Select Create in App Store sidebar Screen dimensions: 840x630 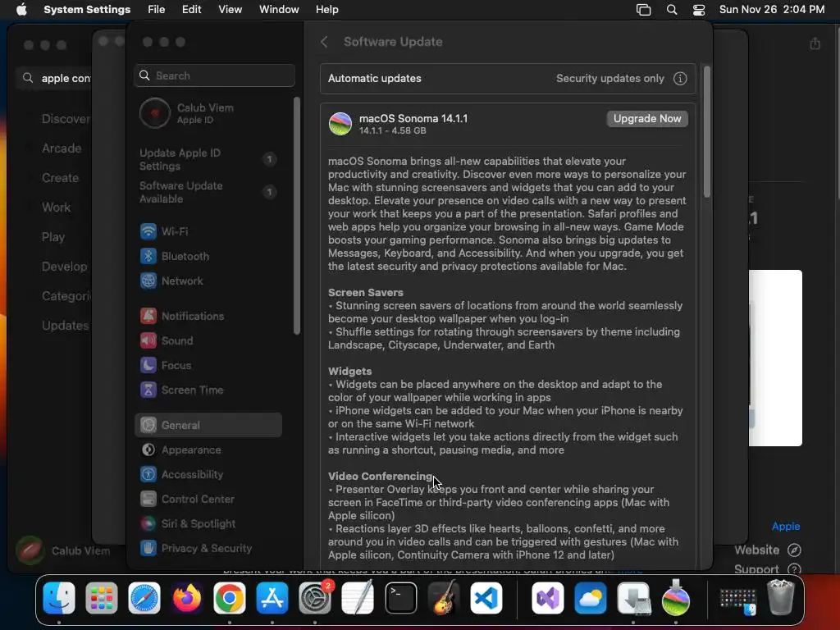coord(60,178)
